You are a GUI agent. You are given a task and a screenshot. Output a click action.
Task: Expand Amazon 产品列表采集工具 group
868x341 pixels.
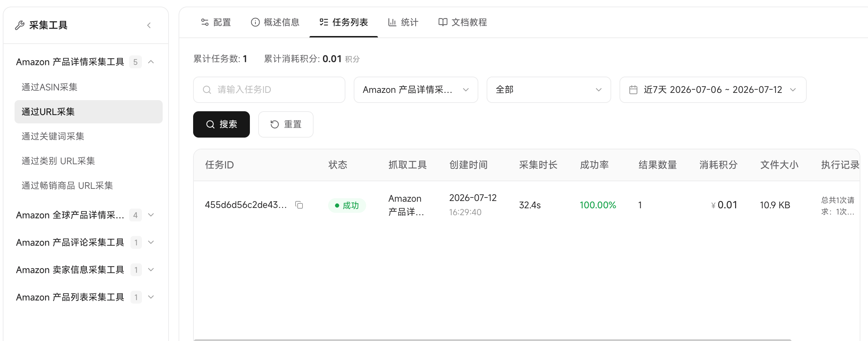(x=151, y=297)
